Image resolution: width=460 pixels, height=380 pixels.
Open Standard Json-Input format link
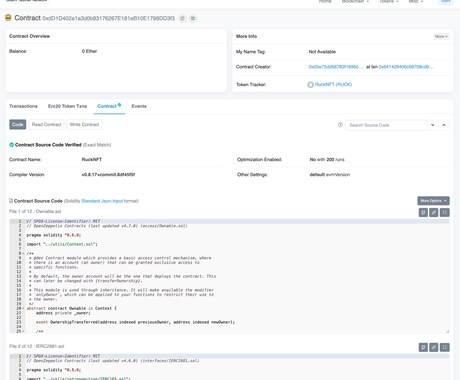(102, 201)
